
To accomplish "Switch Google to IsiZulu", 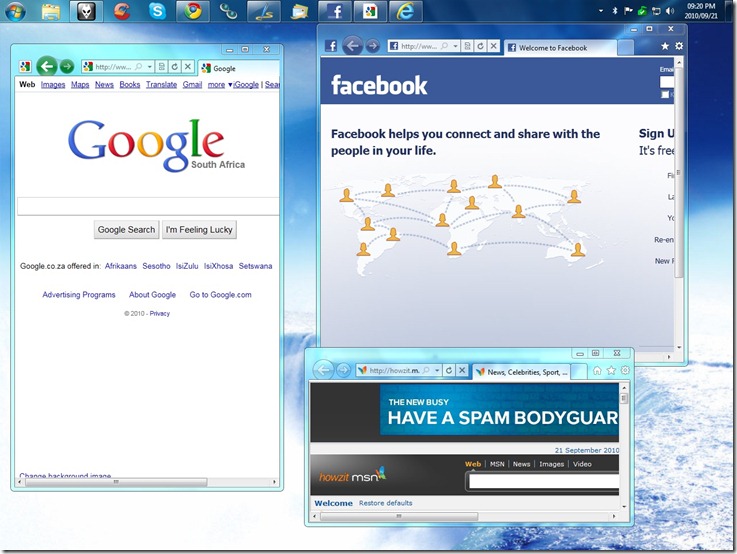I will point(187,266).
